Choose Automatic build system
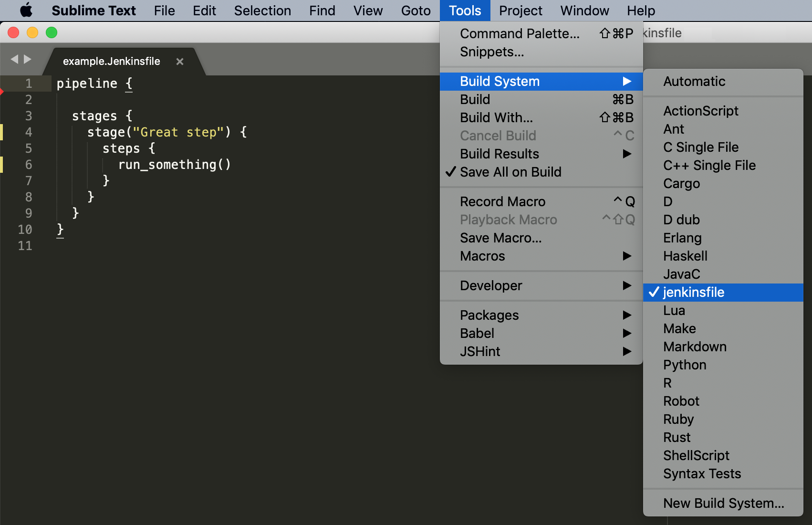 [723, 81]
